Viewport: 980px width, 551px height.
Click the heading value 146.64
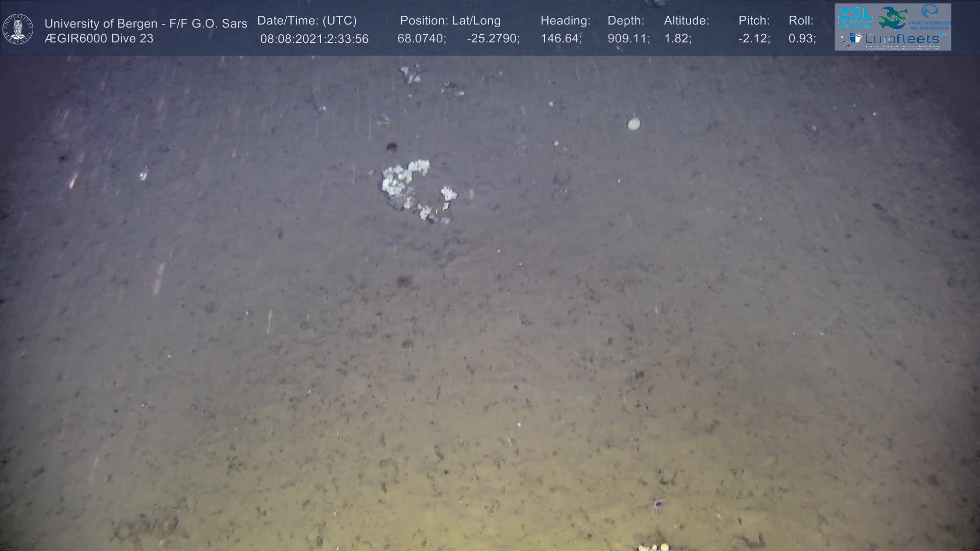click(561, 39)
